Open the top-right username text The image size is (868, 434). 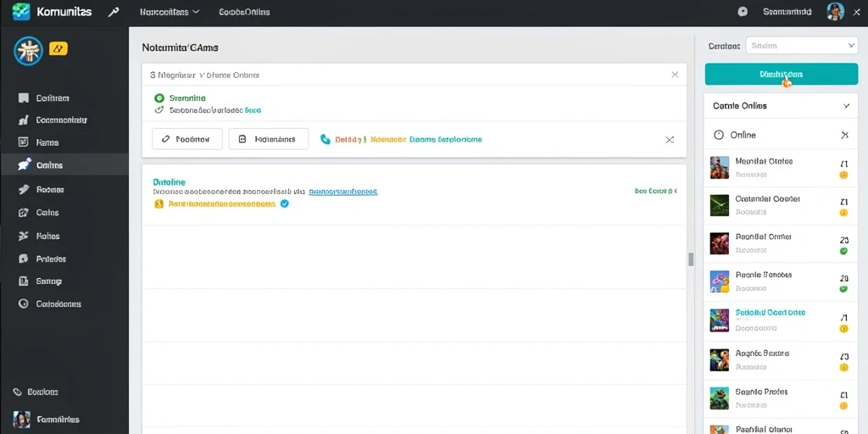pyautogui.click(x=787, y=11)
